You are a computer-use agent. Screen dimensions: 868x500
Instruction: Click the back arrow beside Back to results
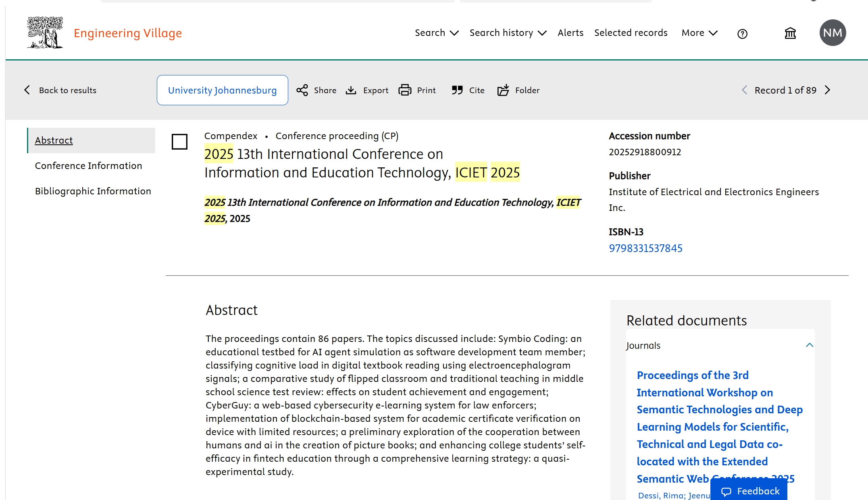click(27, 90)
